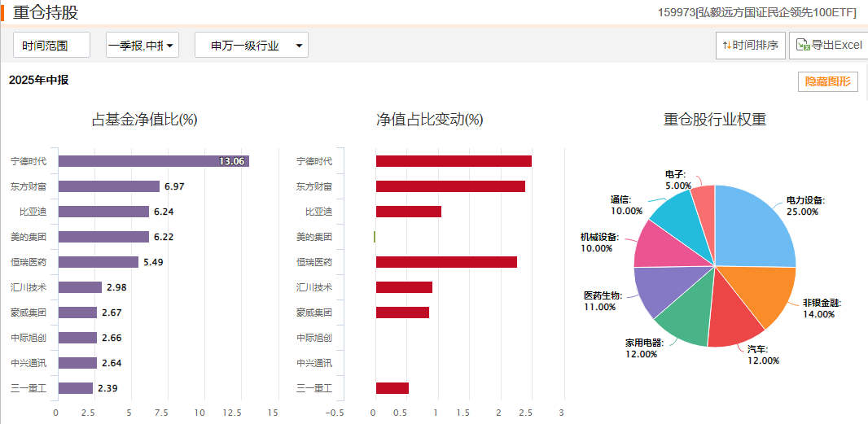This screenshot has width=868, height=424.
Task: Click the red 汇川技术 change bar
Action: pos(404,287)
